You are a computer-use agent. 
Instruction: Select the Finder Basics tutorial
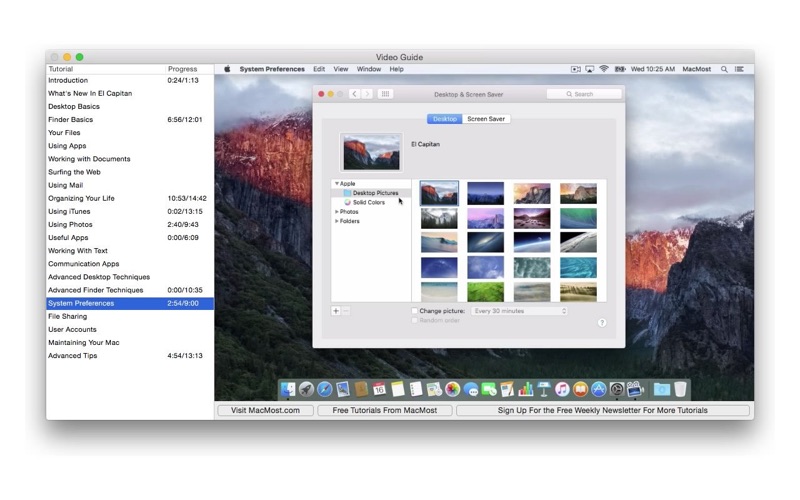click(130, 119)
